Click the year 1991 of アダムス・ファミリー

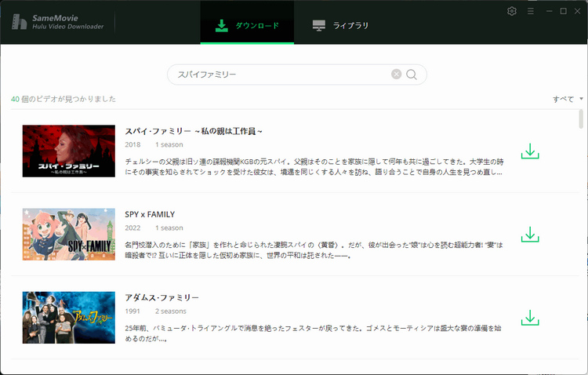point(132,311)
